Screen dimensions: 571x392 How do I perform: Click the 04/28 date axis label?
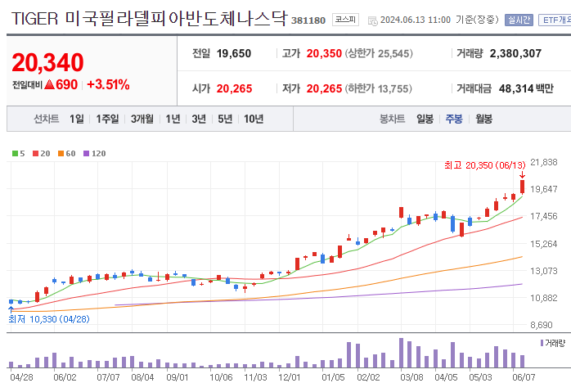[21, 377]
